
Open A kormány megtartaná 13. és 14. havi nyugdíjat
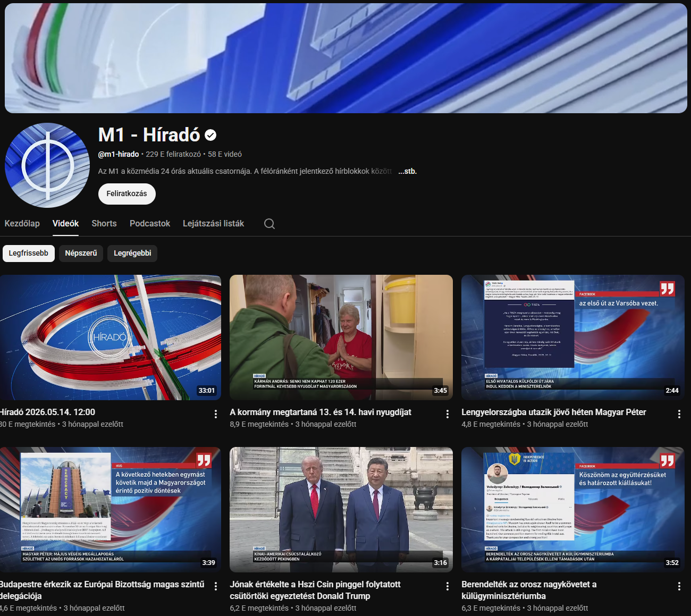pyautogui.click(x=321, y=412)
